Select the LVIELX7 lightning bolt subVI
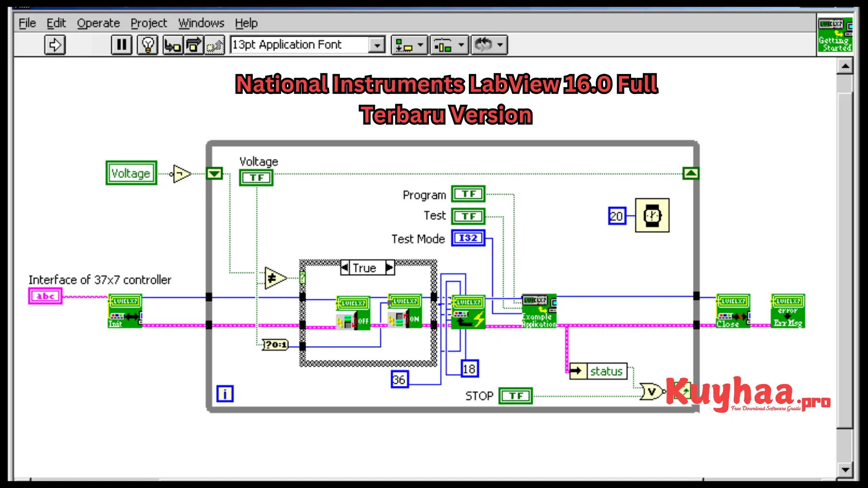Screen dimensions: 868x488 click(x=468, y=312)
